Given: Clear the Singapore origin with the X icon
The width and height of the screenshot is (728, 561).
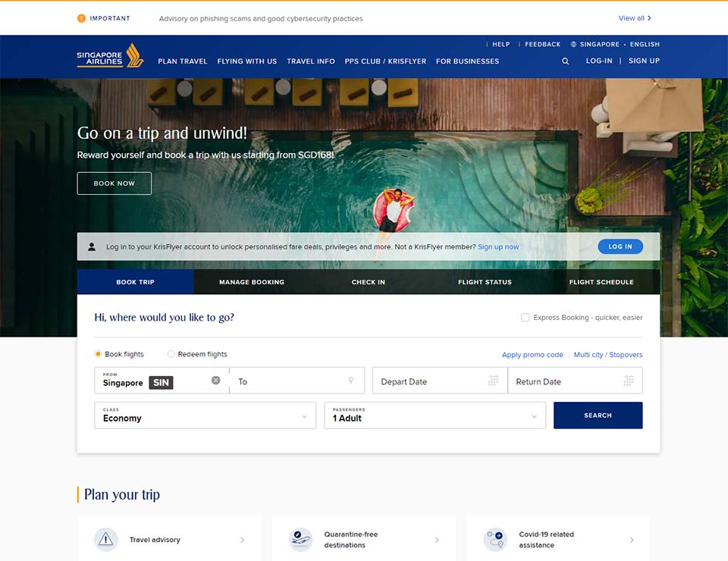Looking at the screenshot, I should coord(216,381).
